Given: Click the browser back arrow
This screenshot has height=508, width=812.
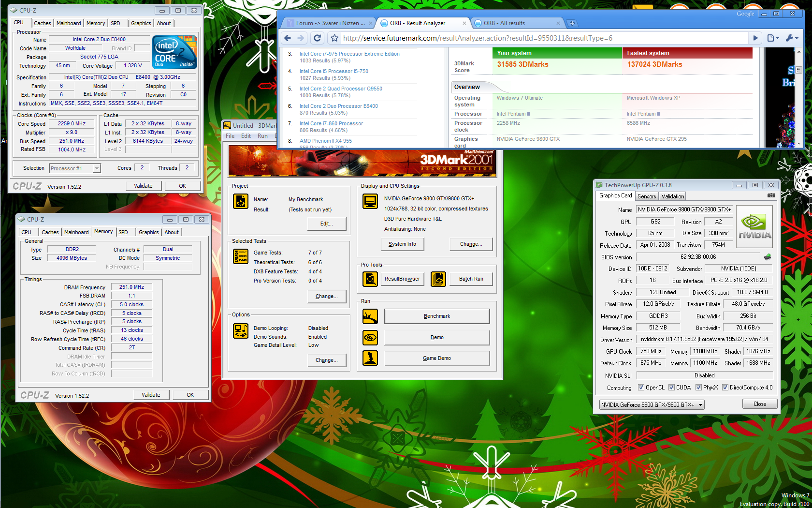Looking at the screenshot, I should point(288,38).
